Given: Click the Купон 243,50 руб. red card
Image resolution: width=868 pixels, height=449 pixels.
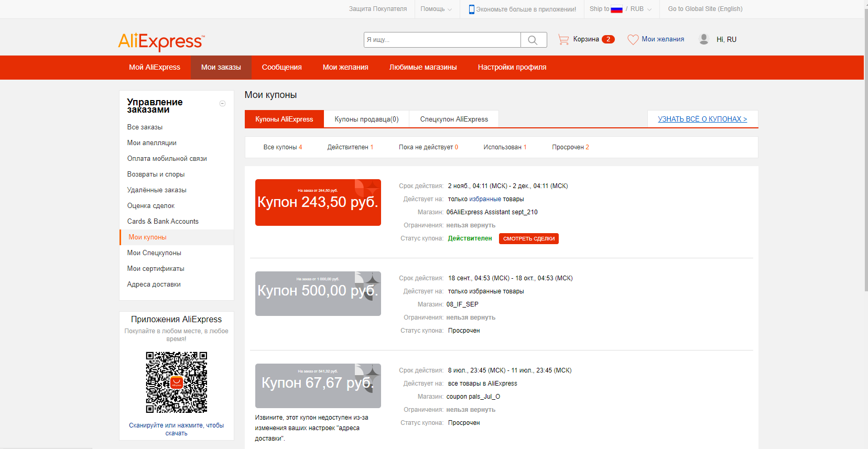Looking at the screenshot, I should (x=318, y=202).
